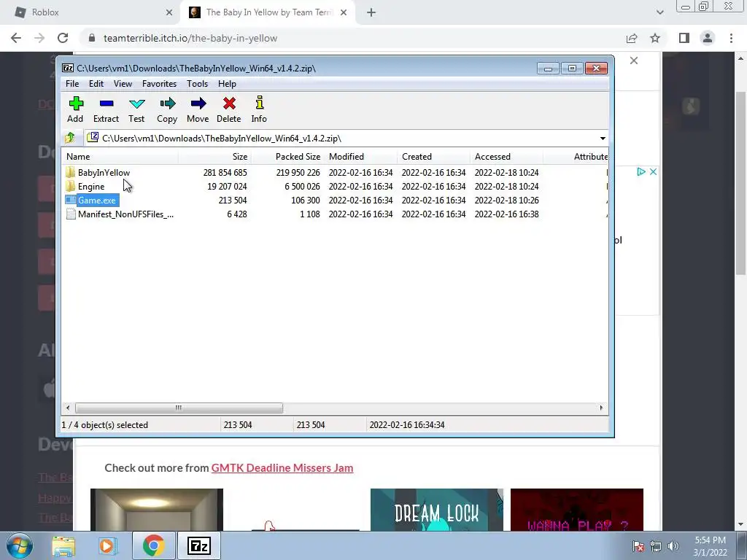
Task: Click the webpage vertical scrollbar thumb
Action: (x=740, y=183)
